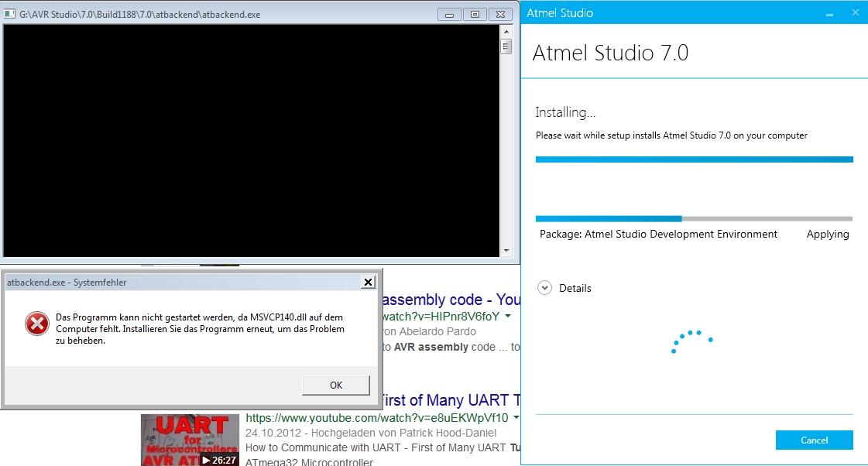Click the loading spinner dots in installer
868x466 pixels.
691,341
